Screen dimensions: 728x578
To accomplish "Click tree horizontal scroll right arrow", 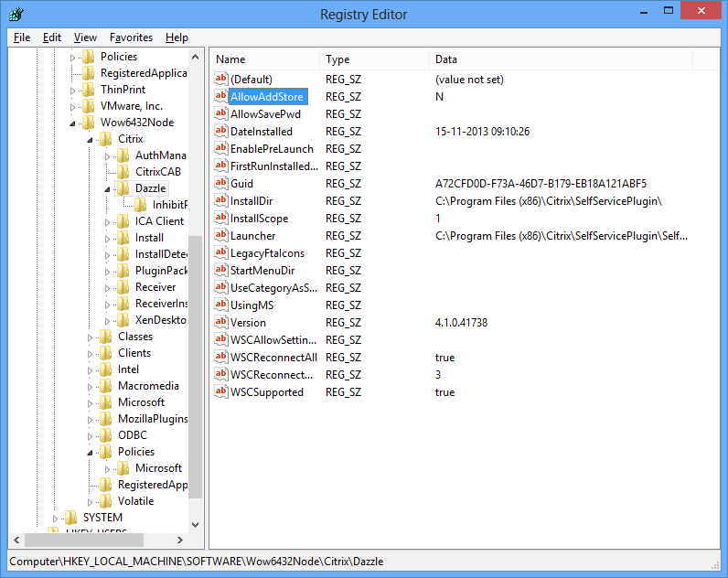I will click(180, 540).
